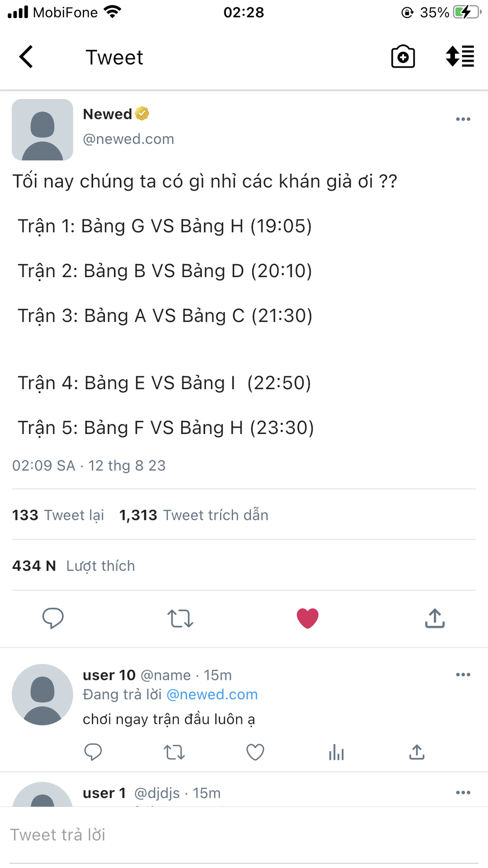
Task: Retweet the Newed tweet
Action: (x=180, y=618)
